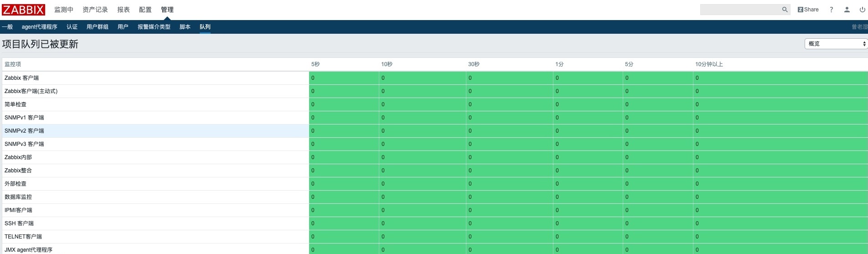Open the 资产记录 menu

[x=95, y=10]
